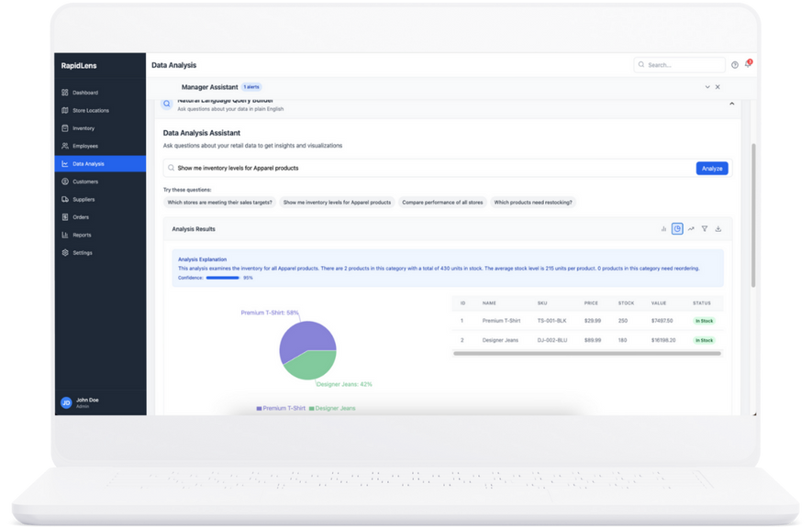Image resolution: width=812 pixels, height=528 pixels.
Task: Toggle Premium T-Shirt legend entry
Action: (x=281, y=408)
